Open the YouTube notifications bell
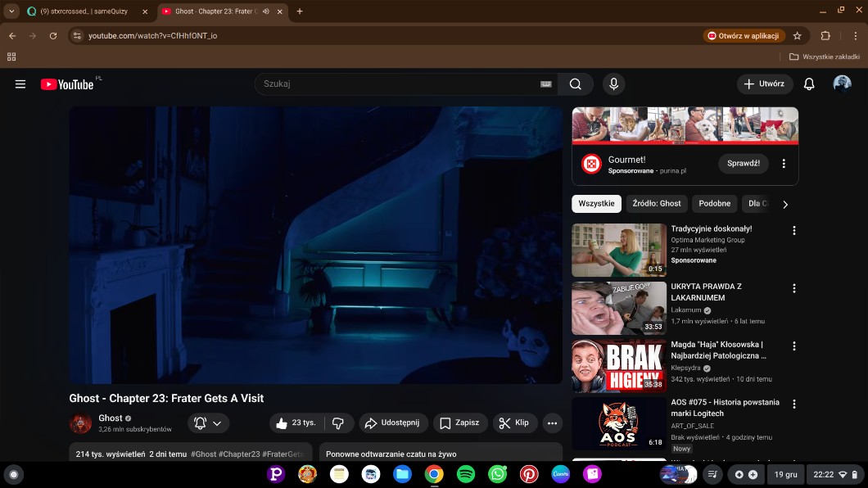868x488 pixels. click(809, 84)
